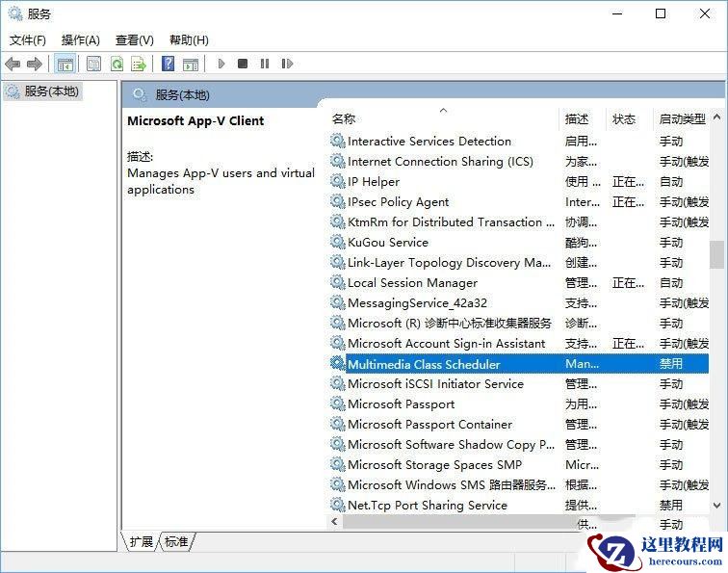This screenshot has height=573, width=728.
Task: Open the 帮助(H) menu
Action: point(189,40)
